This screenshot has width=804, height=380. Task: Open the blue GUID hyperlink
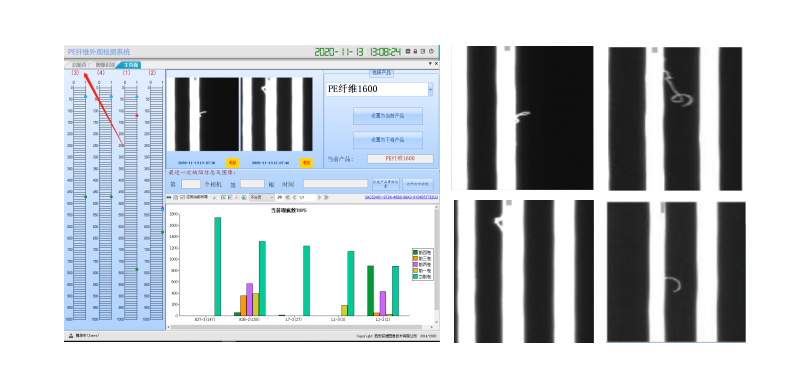(x=401, y=197)
